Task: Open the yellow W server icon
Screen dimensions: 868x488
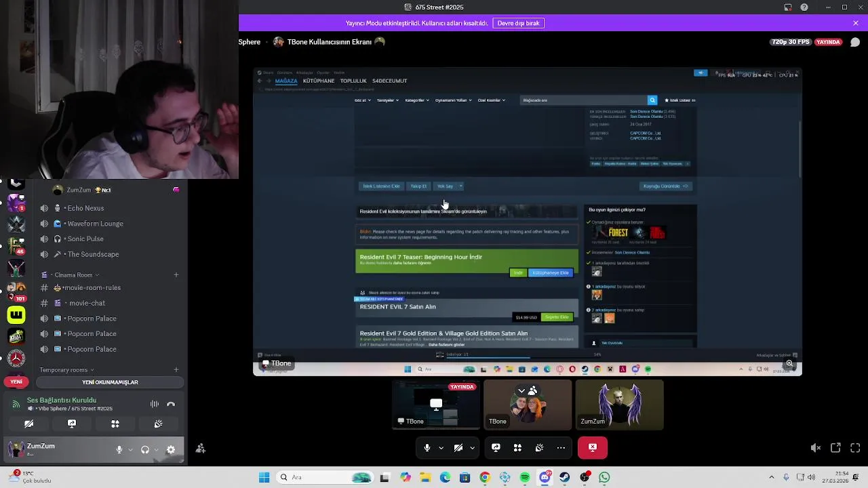Action: pos(16,314)
